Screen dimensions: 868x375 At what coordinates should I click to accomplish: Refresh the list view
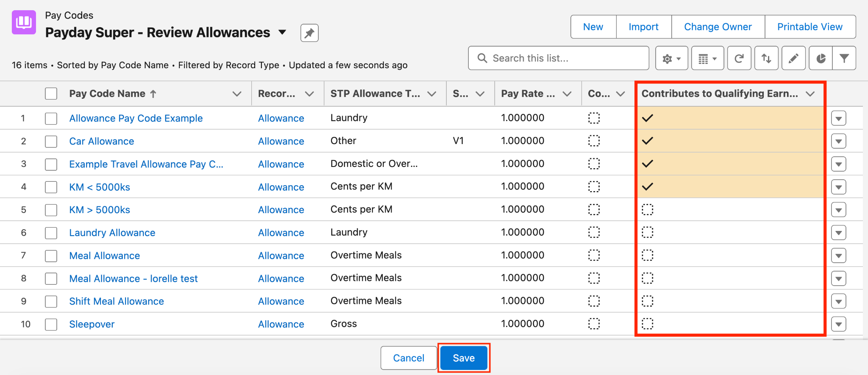click(x=739, y=58)
